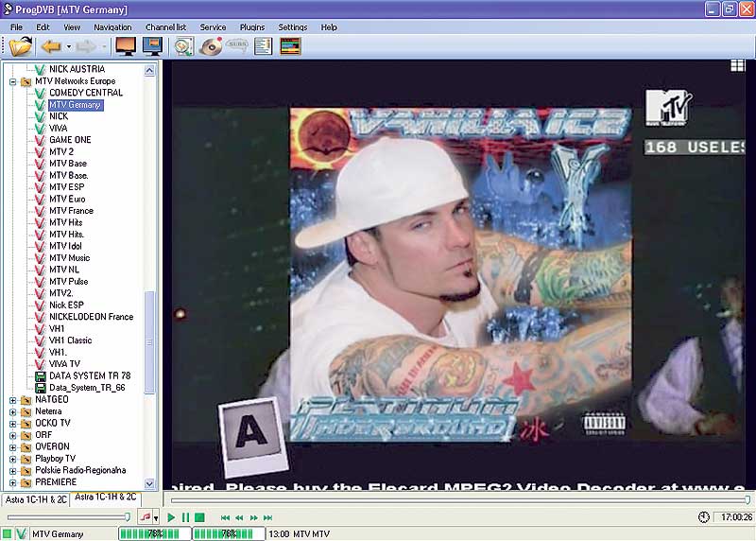Open the Settings menu

click(293, 27)
